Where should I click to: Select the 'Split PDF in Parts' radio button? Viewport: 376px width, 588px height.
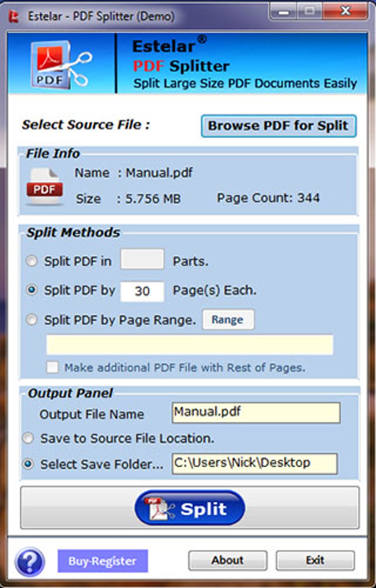tap(32, 261)
